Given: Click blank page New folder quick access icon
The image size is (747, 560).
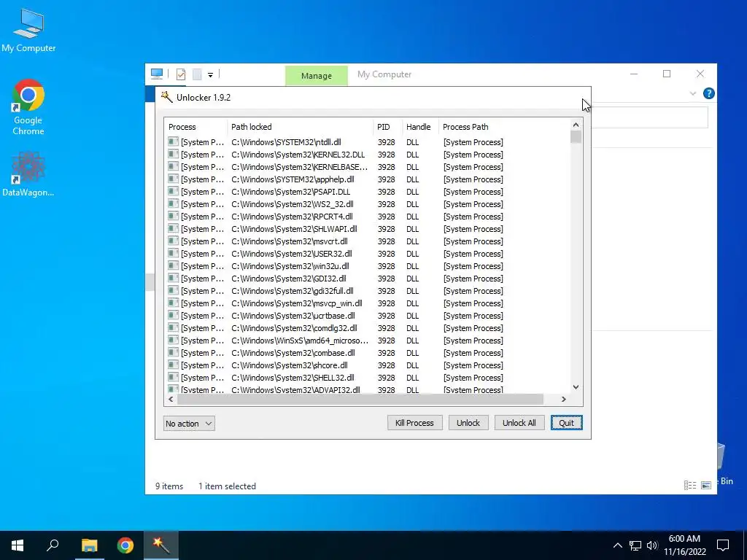Looking at the screenshot, I should (x=197, y=74).
